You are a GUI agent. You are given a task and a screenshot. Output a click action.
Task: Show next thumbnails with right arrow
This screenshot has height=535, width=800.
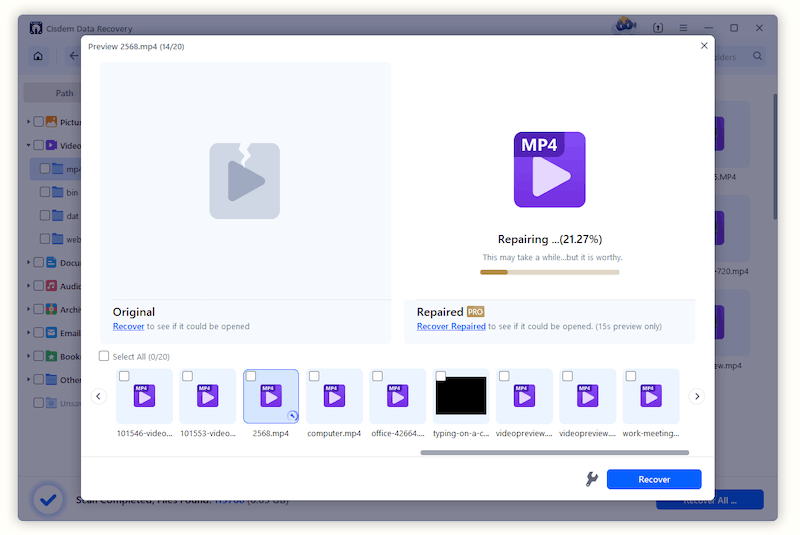tap(697, 396)
